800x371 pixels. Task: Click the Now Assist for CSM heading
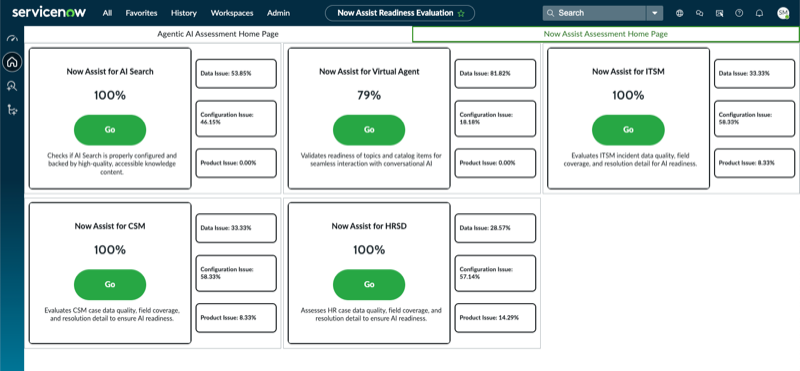(110, 226)
